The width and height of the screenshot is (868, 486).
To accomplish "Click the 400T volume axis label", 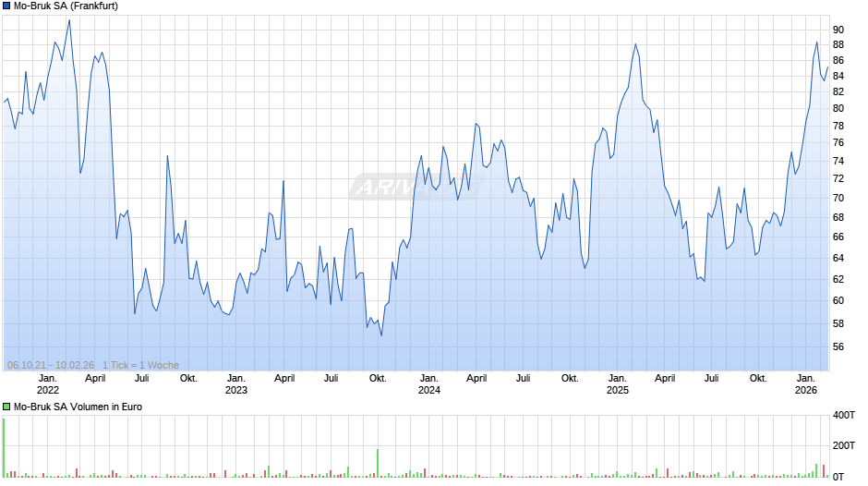I will tap(844, 415).
